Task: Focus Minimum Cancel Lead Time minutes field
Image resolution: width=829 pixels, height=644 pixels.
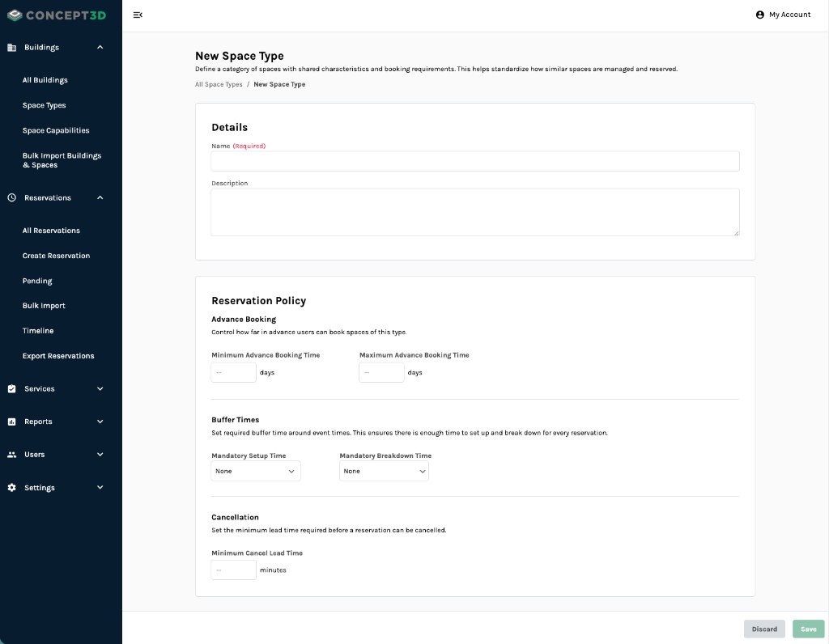Action: pos(234,570)
